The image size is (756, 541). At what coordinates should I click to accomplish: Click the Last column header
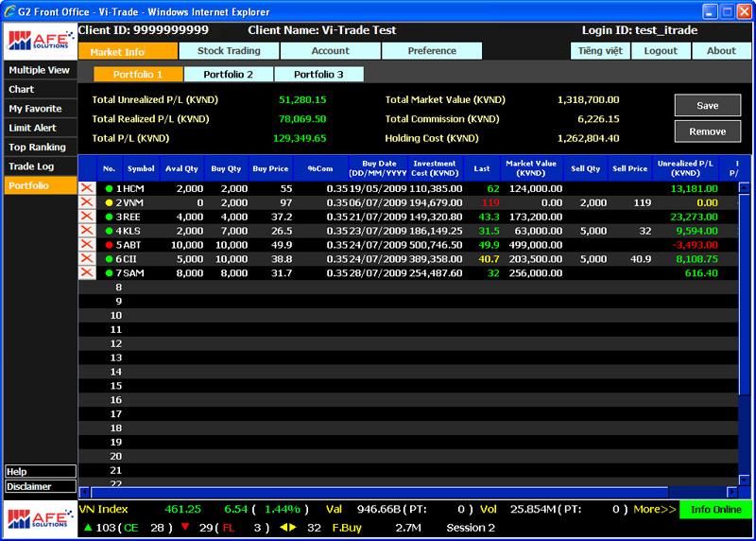[x=482, y=168]
